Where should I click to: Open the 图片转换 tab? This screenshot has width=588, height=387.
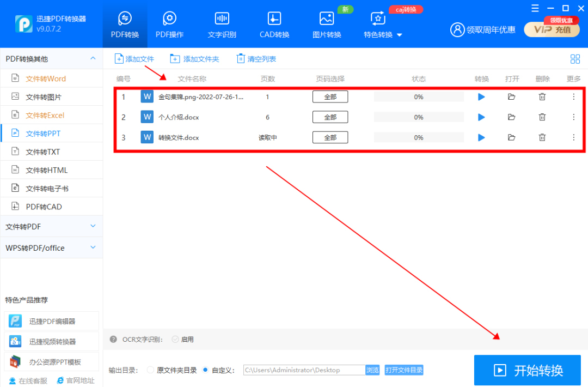point(327,25)
